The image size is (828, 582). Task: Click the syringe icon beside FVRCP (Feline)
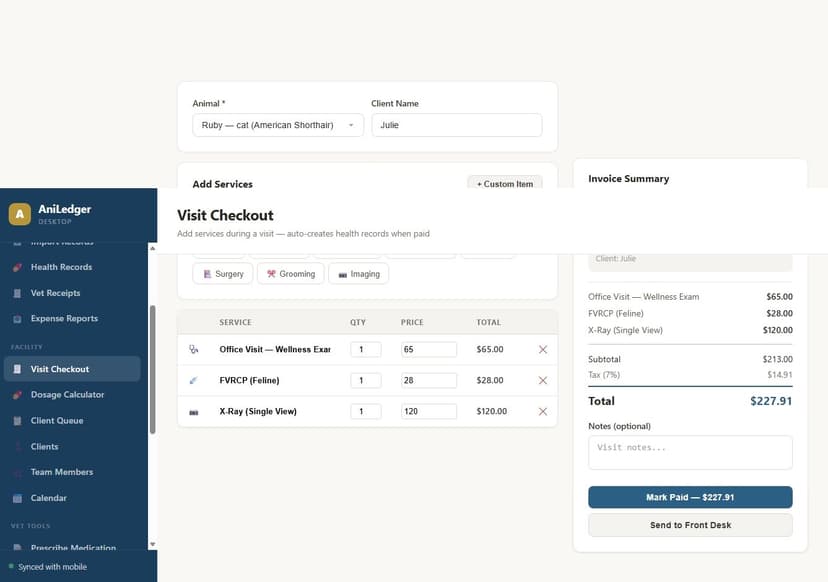(x=194, y=380)
